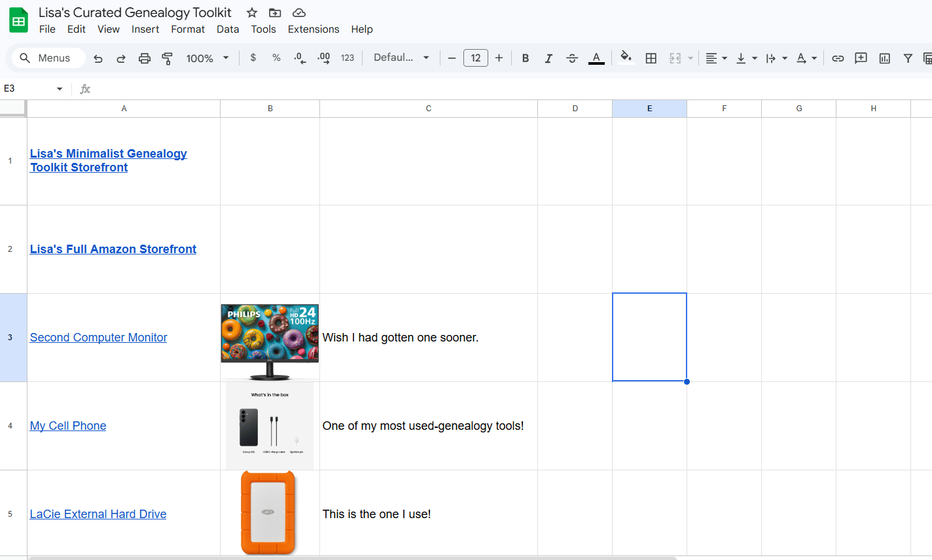Viewport: 932px width, 560px height.
Task: Star this spreadsheet document
Action: (x=252, y=12)
